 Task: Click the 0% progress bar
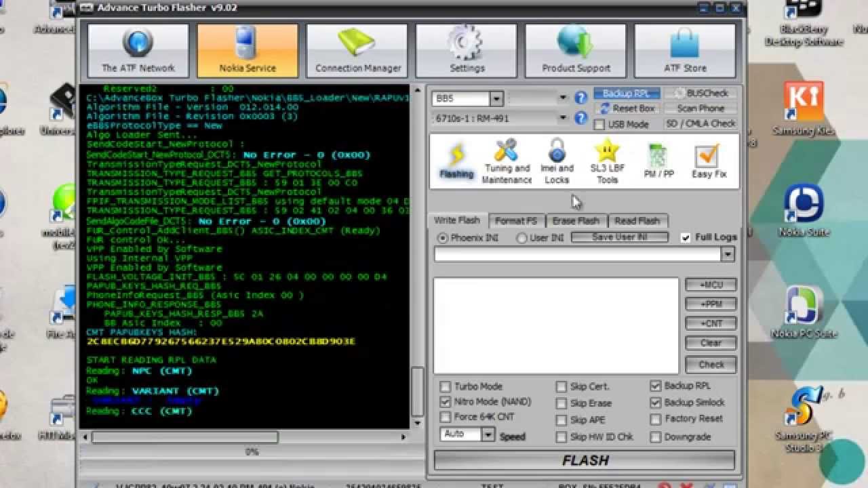tap(252, 451)
